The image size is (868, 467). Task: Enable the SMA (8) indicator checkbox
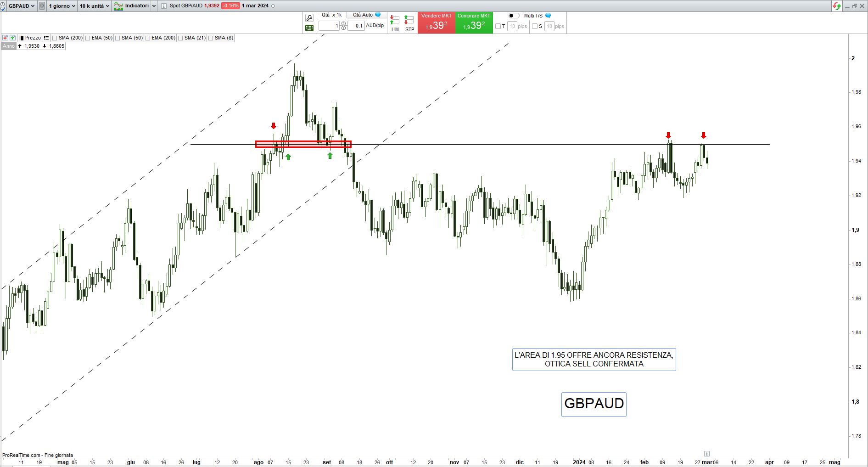[x=211, y=38]
